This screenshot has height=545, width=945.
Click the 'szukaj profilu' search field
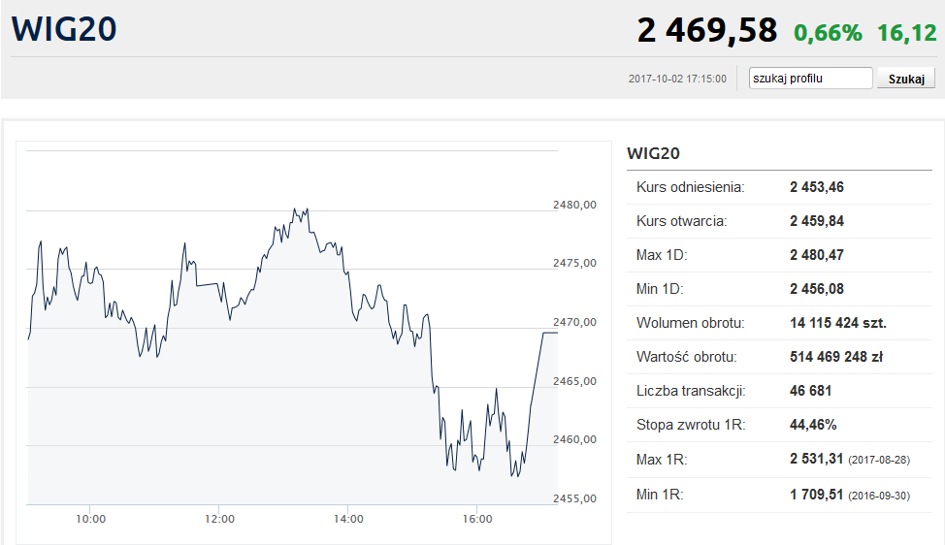[x=811, y=78]
